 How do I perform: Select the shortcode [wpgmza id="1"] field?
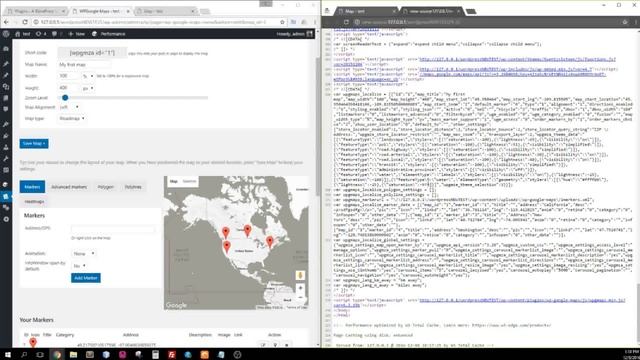tap(92, 53)
